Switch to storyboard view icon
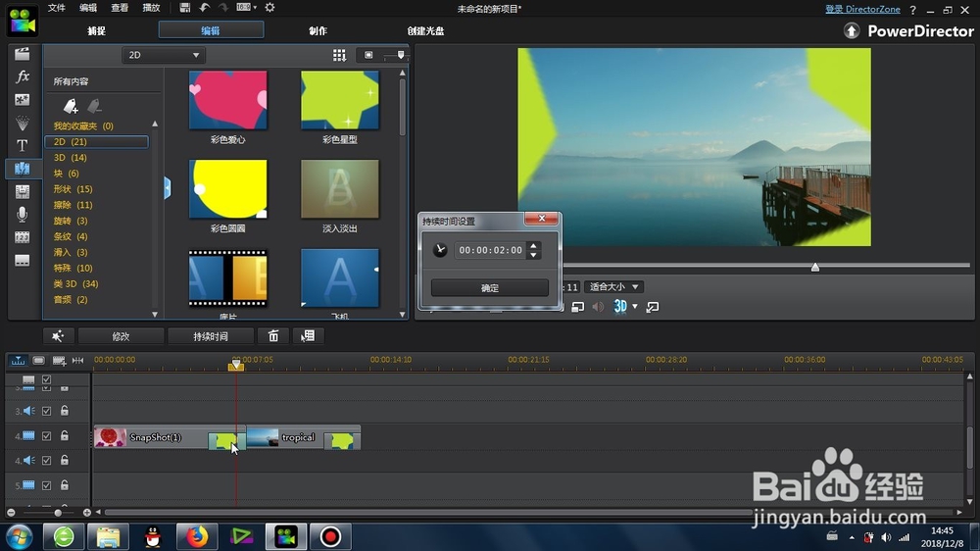The width and height of the screenshot is (980, 551). click(x=38, y=360)
